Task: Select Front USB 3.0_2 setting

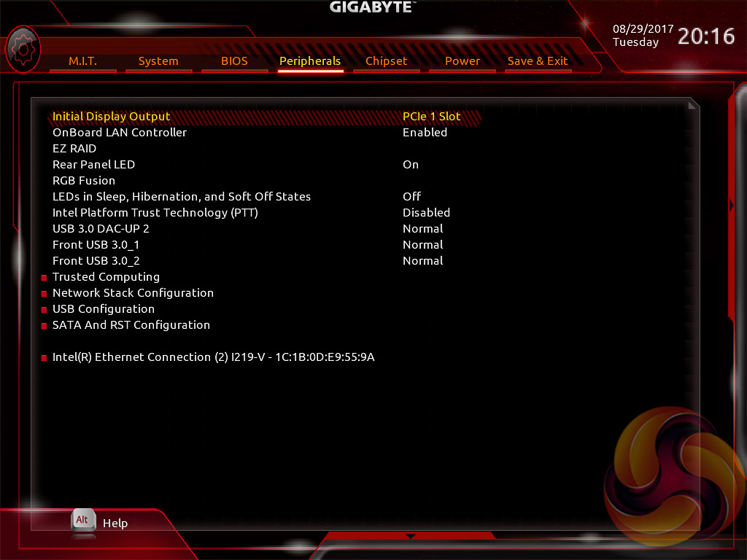Action: [x=96, y=261]
